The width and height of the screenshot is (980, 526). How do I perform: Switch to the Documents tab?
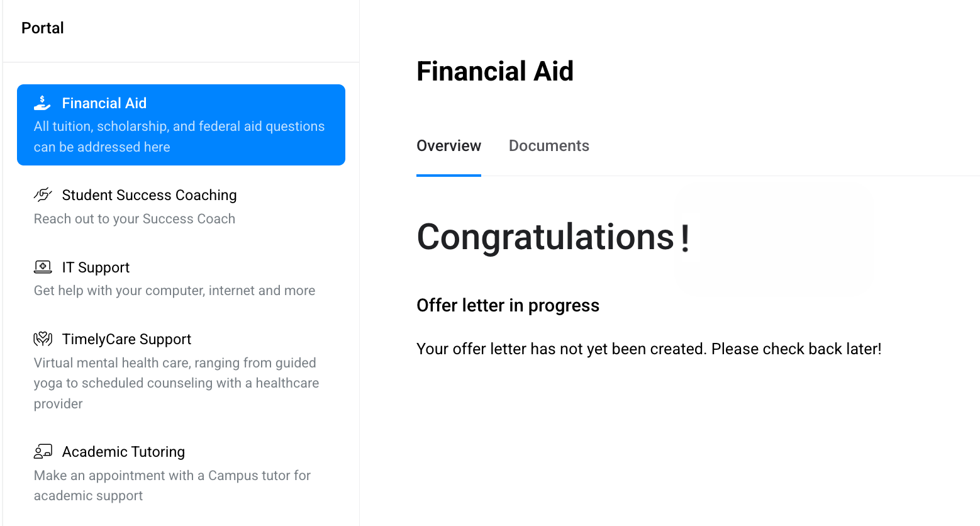tap(548, 146)
